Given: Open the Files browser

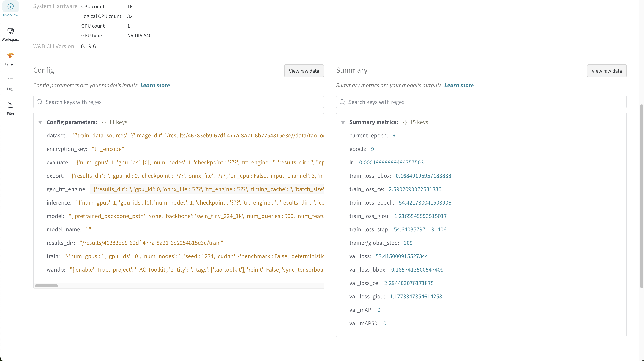Looking at the screenshot, I should (x=10, y=108).
